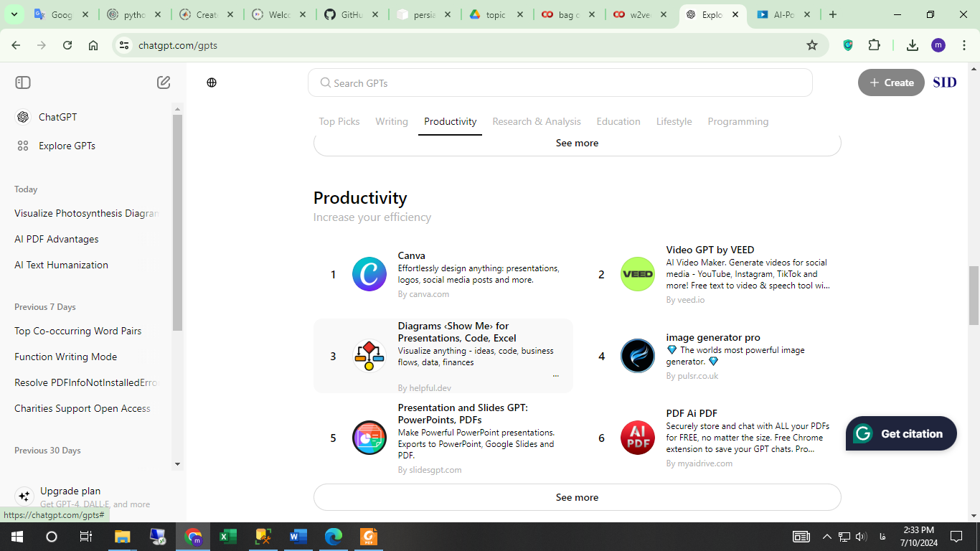980x551 pixels.
Task: Open Explore GPTs in sidebar
Action: pos(67,146)
